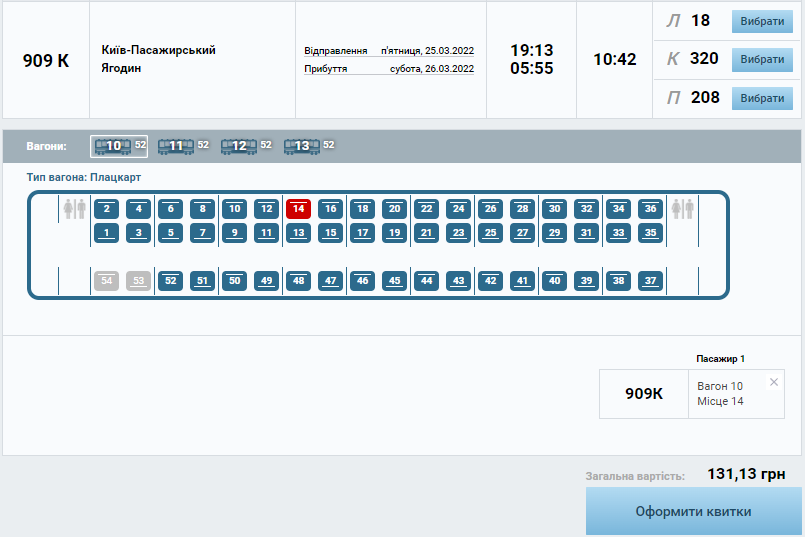Click Вибрати for П class seats

point(762,98)
